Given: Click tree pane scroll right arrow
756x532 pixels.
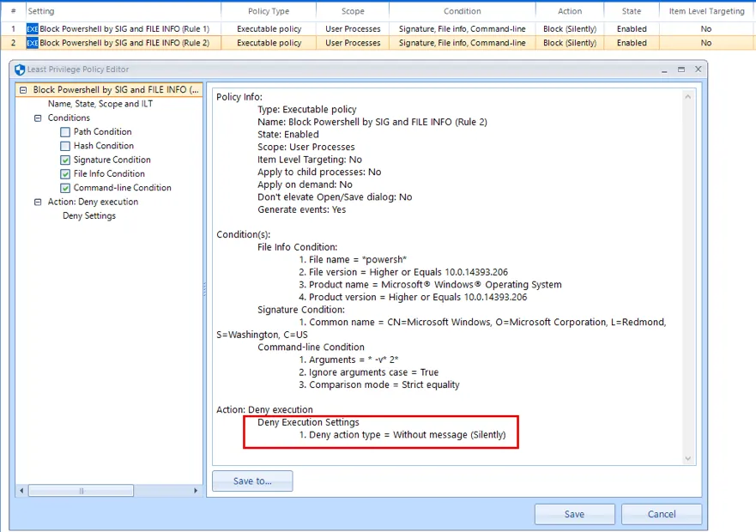Looking at the screenshot, I should [197, 491].
